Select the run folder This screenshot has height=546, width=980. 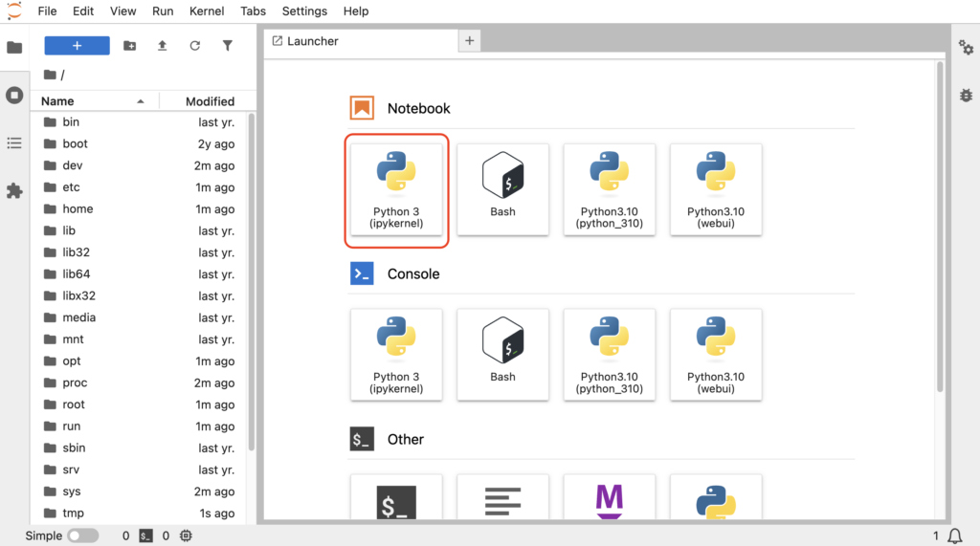(140, 426)
